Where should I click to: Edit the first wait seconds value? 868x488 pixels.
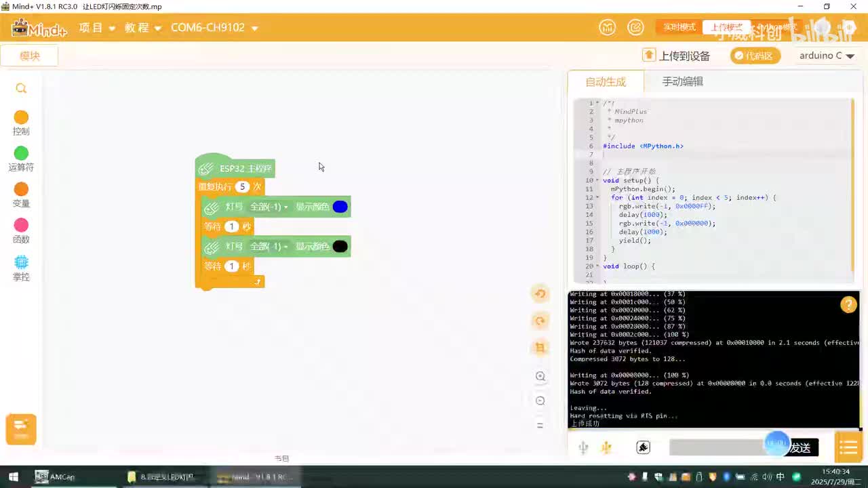(x=232, y=226)
